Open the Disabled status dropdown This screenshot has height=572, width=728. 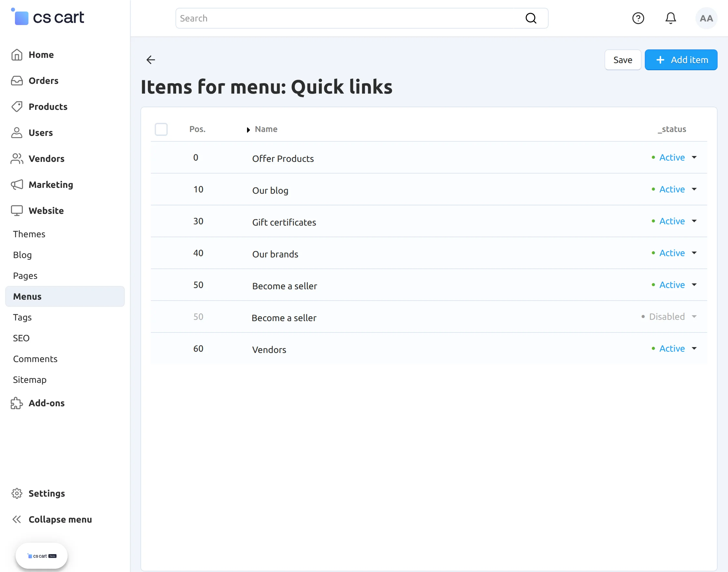669,317
